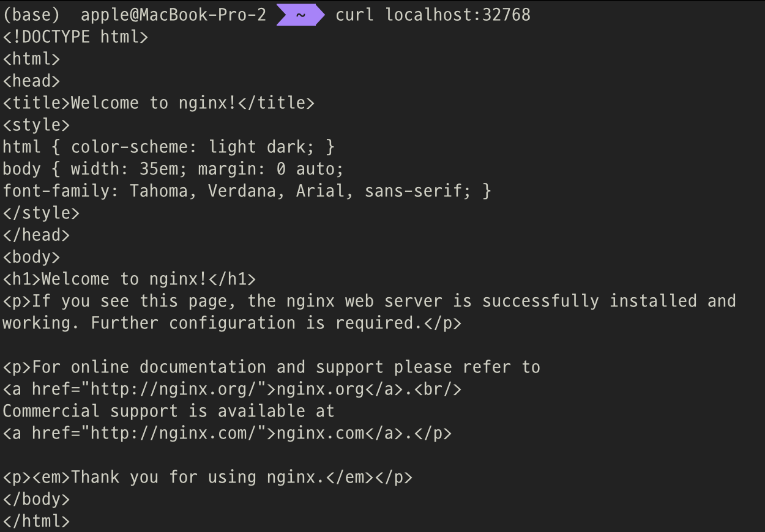Click the opening body tag line
The image size is (765, 532).
31,257
